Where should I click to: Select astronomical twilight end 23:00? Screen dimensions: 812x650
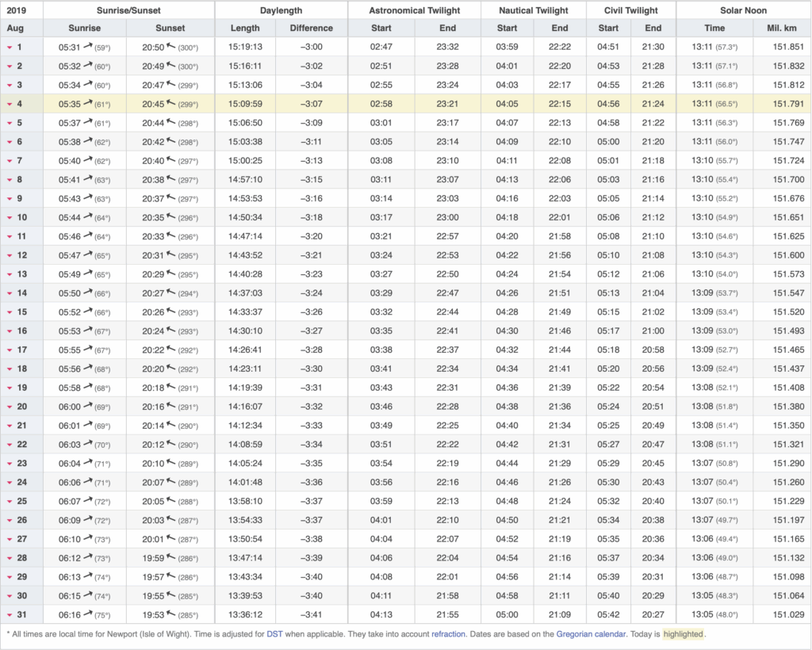coord(447,217)
